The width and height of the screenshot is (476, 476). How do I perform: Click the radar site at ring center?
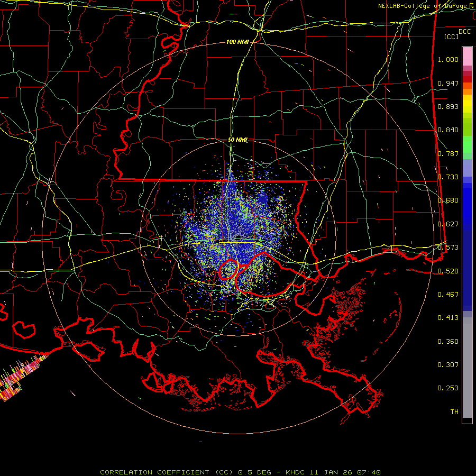click(237, 237)
